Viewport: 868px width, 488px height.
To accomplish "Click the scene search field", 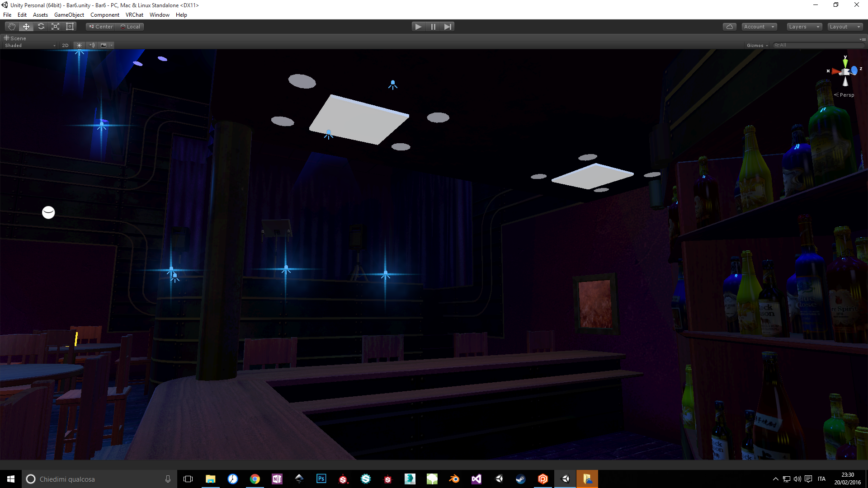I will coord(818,45).
